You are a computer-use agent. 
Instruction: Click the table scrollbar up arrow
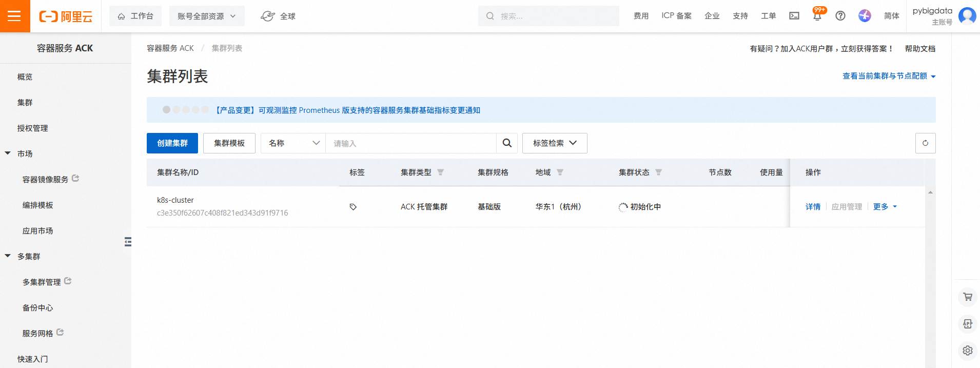pyautogui.click(x=930, y=192)
